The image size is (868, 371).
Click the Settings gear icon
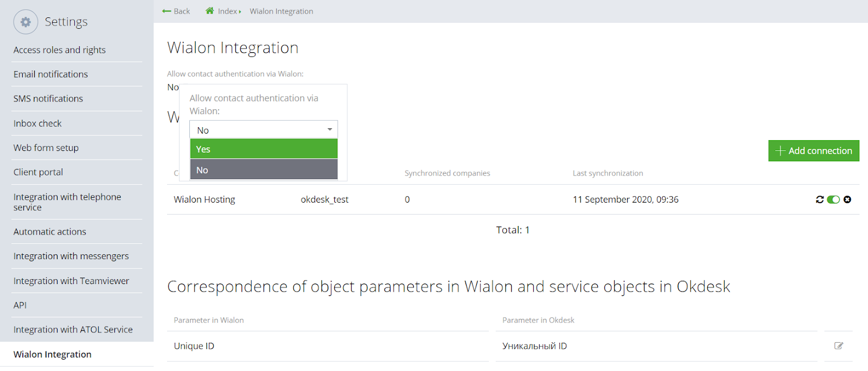[x=25, y=22]
